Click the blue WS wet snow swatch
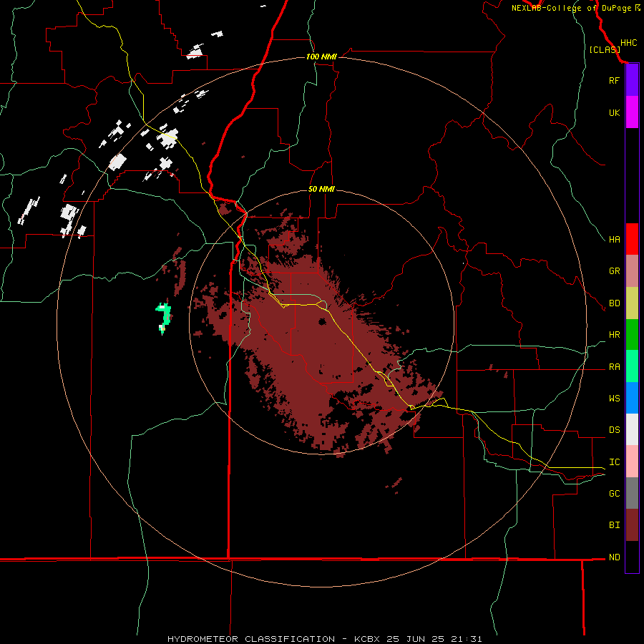This screenshot has width=644, height=644. 632,398
